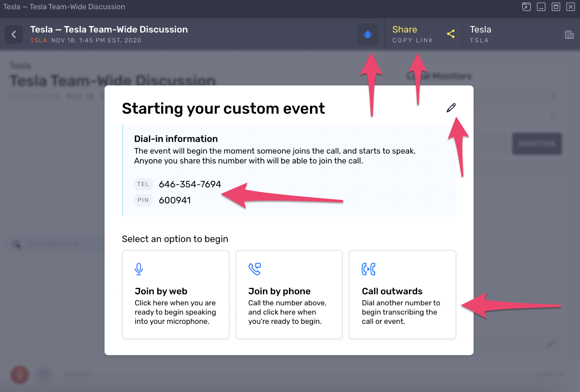The image size is (580, 392).
Task: Click the Dial-in information heading
Action: (x=176, y=139)
